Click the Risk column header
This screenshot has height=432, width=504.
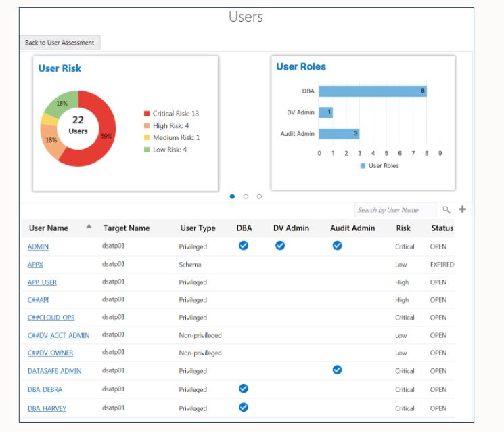point(403,228)
